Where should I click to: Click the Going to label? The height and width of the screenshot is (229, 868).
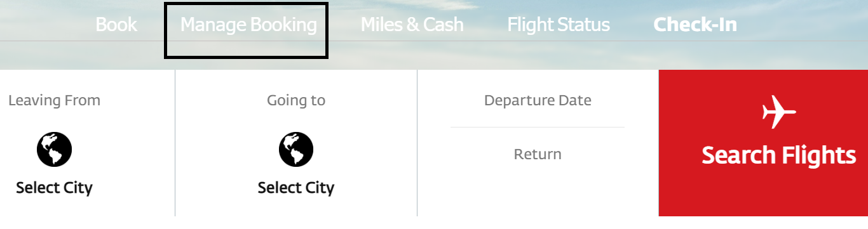(296, 100)
